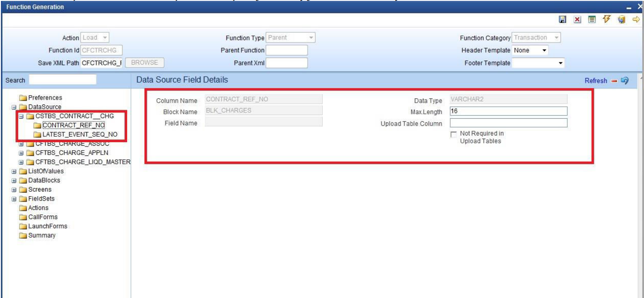Viewport: 644px width, 298px height.
Task: Click the Summary folder icon
Action: (23, 236)
